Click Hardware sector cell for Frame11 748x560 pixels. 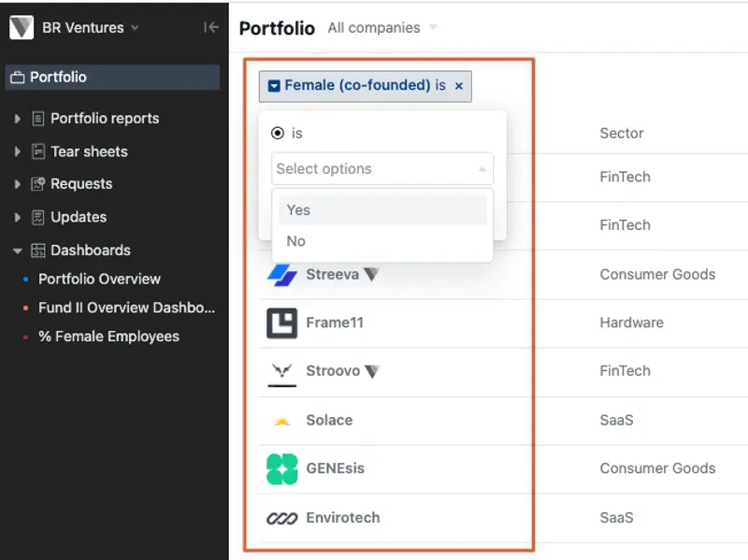coord(632,323)
